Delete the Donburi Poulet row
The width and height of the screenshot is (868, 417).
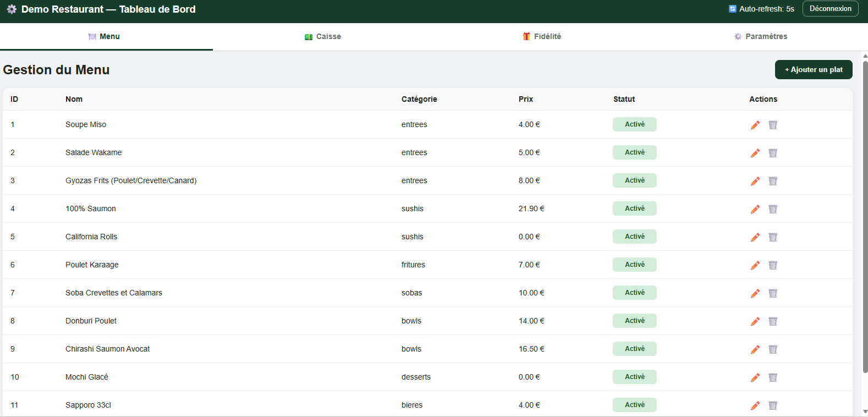773,321
